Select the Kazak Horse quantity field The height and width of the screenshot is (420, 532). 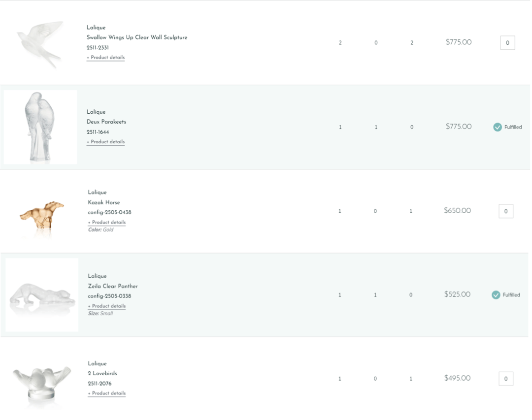coord(506,211)
